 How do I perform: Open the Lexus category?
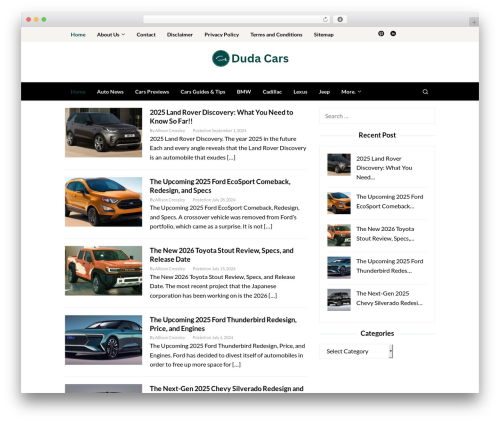pyautogui.click(x=300, y=92)
